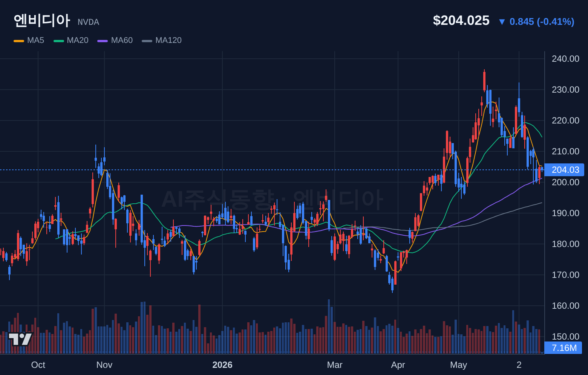Click the TradingView logo icon
This screenshot has height=375, width=588.
(x=20, y=339)
